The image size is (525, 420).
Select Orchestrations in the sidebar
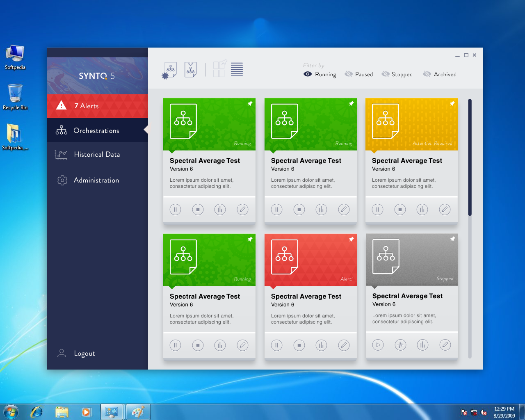97,130
